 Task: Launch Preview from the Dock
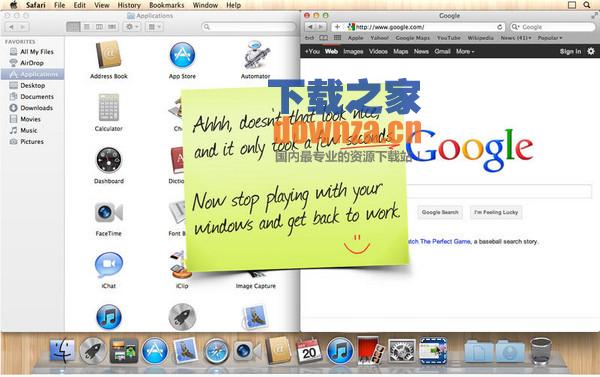coord(185,351)
